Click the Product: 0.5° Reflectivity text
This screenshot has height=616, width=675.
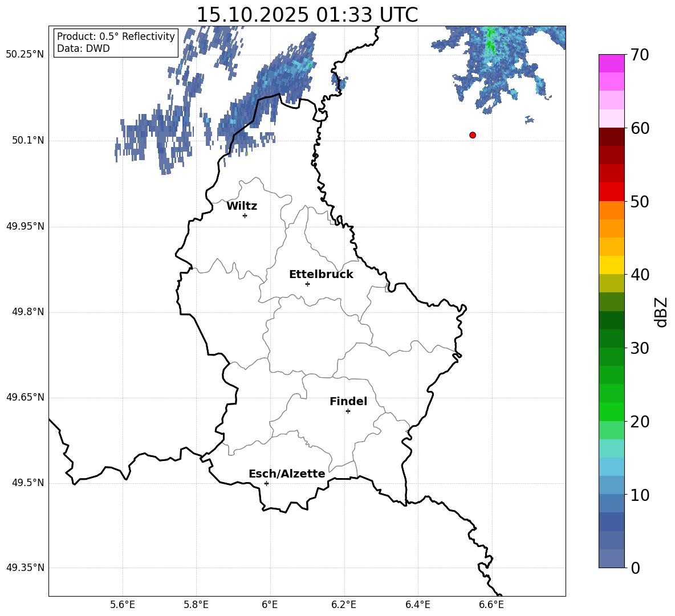click(116, 36)
